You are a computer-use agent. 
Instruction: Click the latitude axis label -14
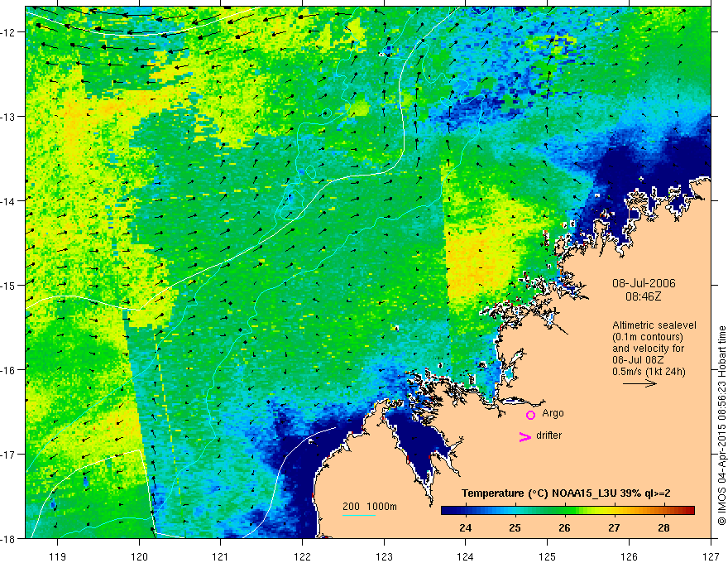click(x=9, y=201)
